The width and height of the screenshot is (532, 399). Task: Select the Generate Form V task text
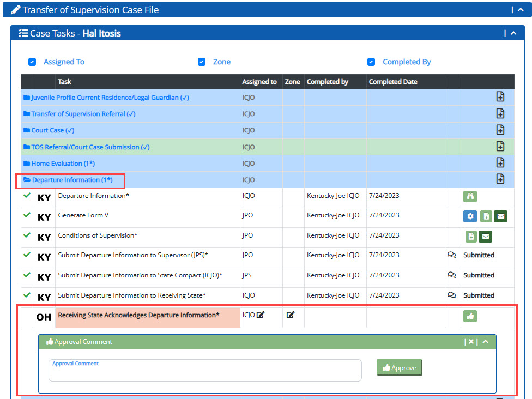click(83, 215)
